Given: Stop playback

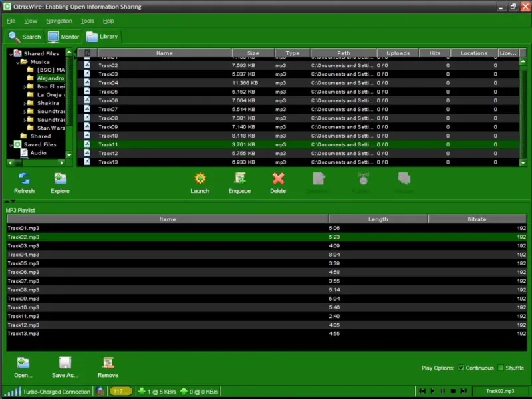Looking at the screenshot, I should pos(453,391).
